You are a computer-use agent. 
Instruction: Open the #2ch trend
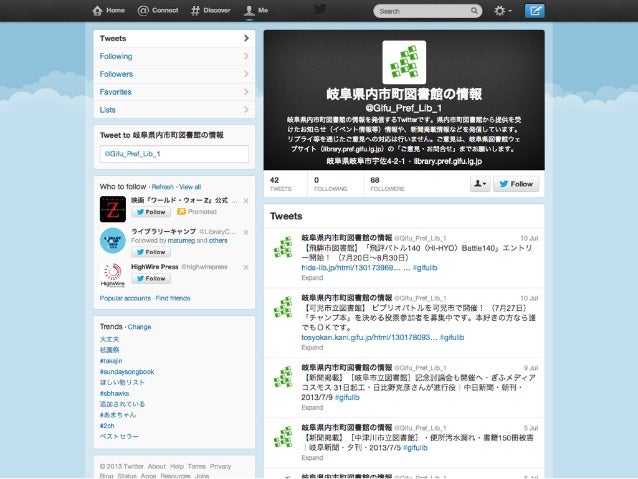click(x=107, y=426)
